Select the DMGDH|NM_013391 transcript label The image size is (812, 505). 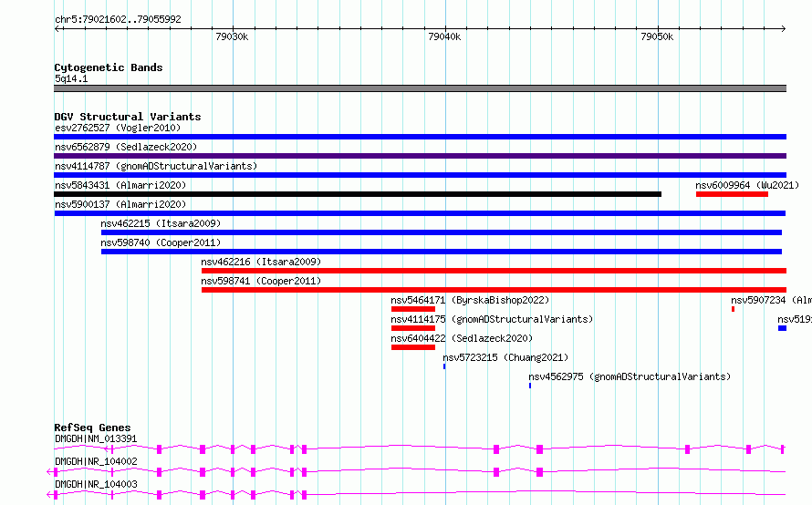coord(97,438)
